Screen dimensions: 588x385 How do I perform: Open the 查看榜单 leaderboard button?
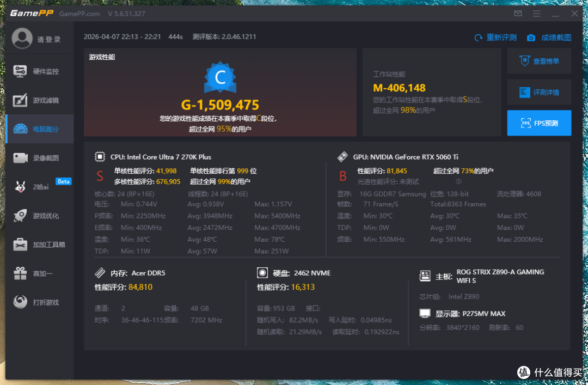point(539,61)
